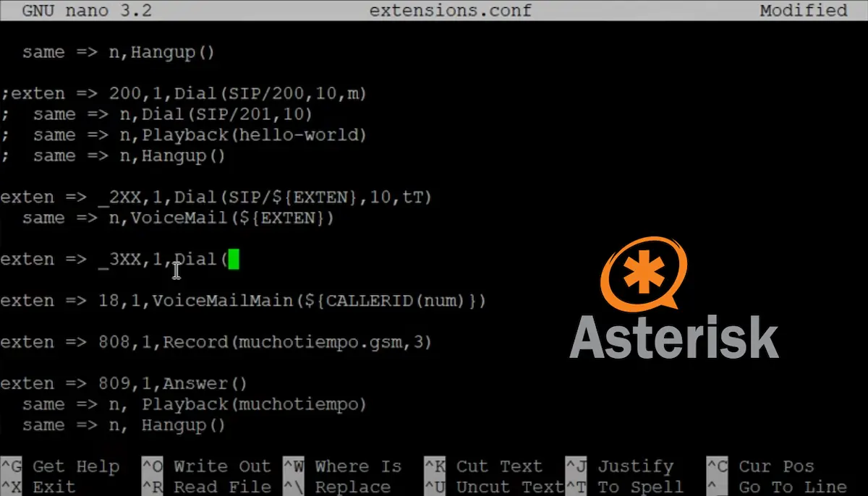Click the Hangup() line below Playback(muchotiempo)
This screenshot has height=496, width=868.
pyautogui.click(x=124, y=425)
